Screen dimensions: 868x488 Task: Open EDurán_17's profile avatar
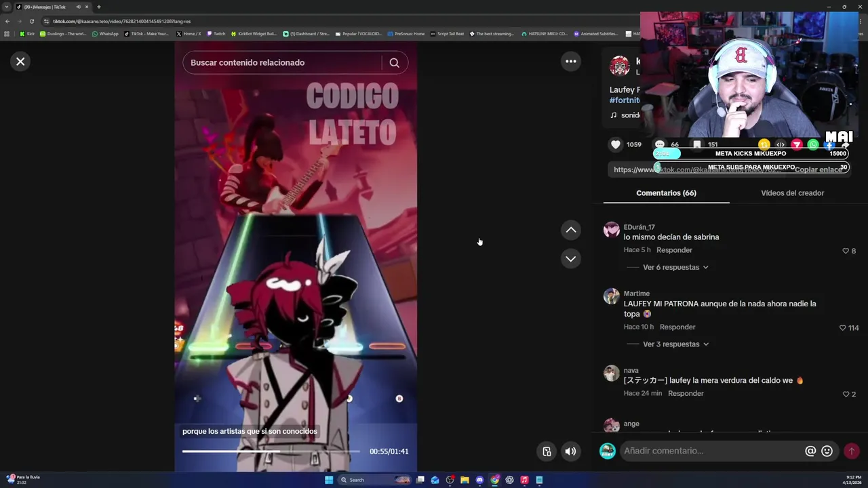pyautogui.click(x=612, y=230)
